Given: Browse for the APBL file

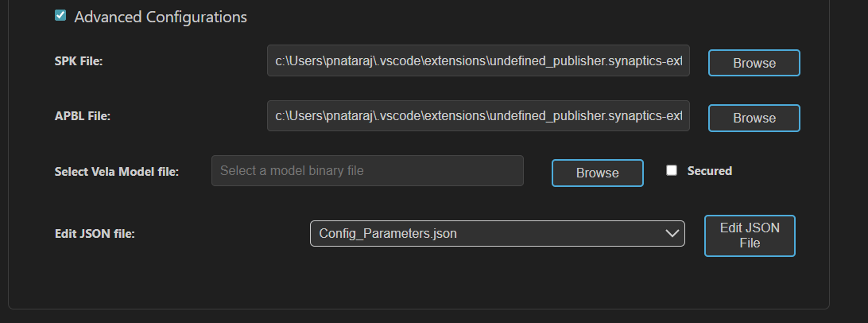Looking at the screenshot, I should coord(754,118).
